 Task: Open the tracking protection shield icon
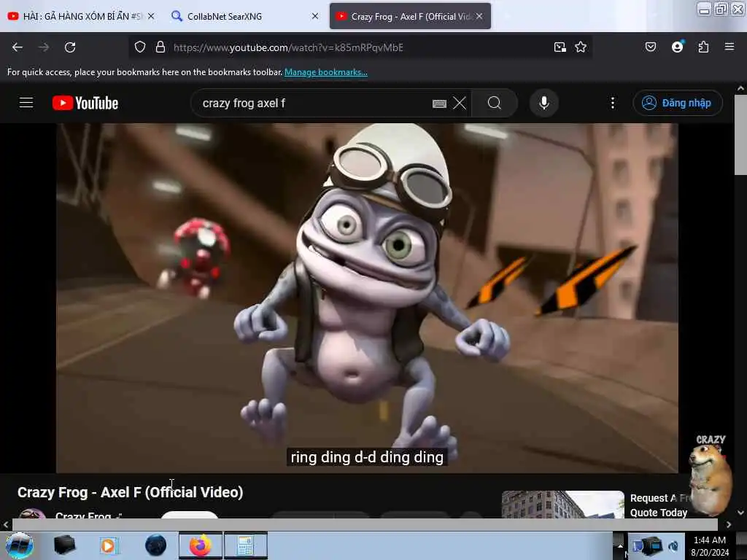tap(139, 47)
